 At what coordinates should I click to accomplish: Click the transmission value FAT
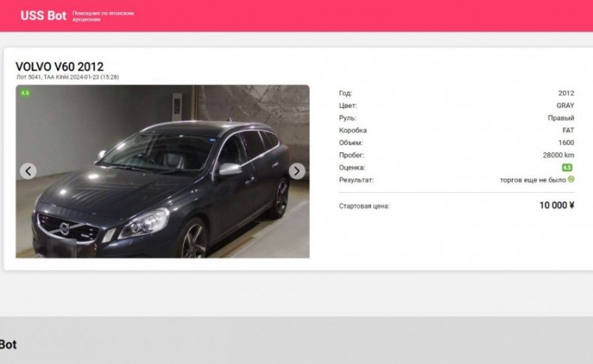(568, 131)
